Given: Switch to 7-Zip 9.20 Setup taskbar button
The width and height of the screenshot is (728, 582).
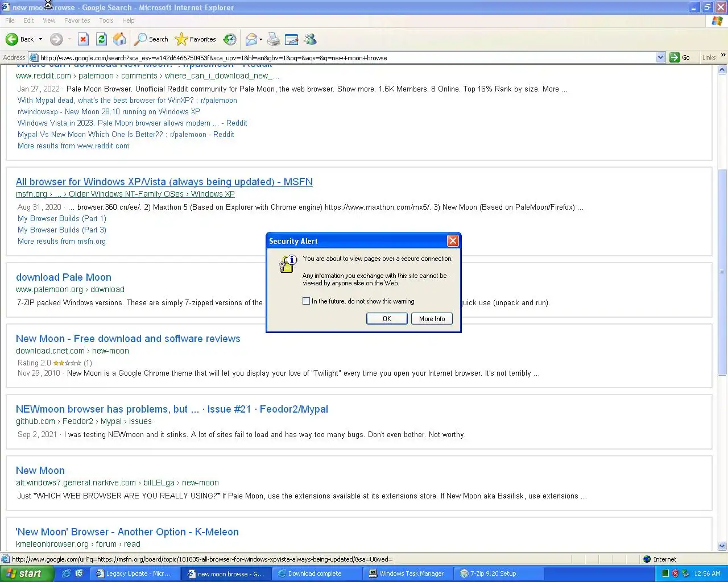Looking at the screenshot, I should [x=498, y=573].
